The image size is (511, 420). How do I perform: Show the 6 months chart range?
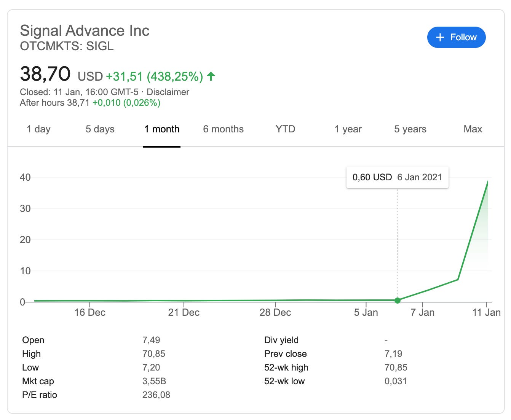(224, 129)
